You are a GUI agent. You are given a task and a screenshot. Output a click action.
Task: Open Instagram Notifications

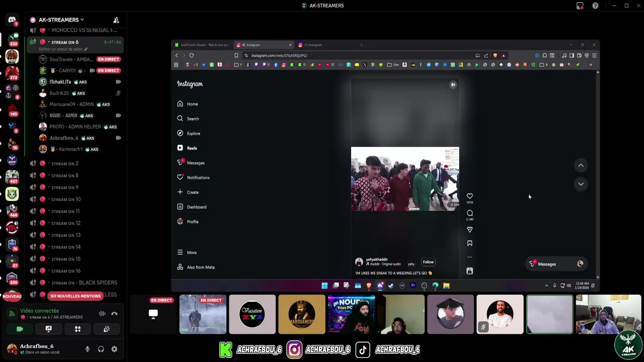click(193, 177)
